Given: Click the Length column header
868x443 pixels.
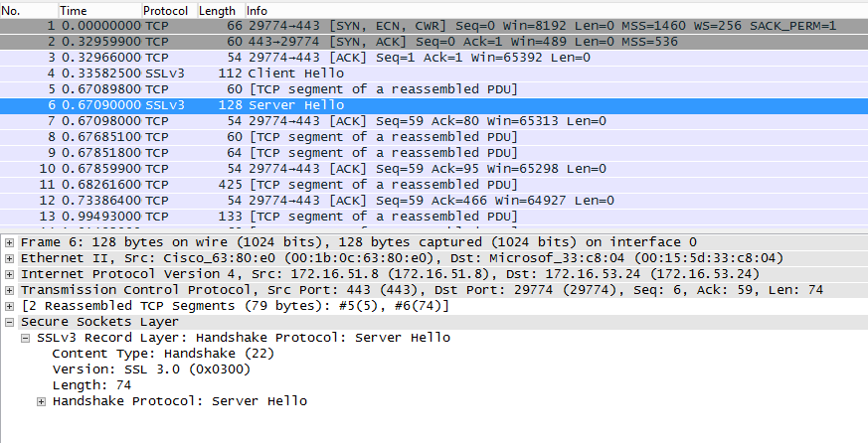Looking at the screenshot, I should click(x=217, y=10).
